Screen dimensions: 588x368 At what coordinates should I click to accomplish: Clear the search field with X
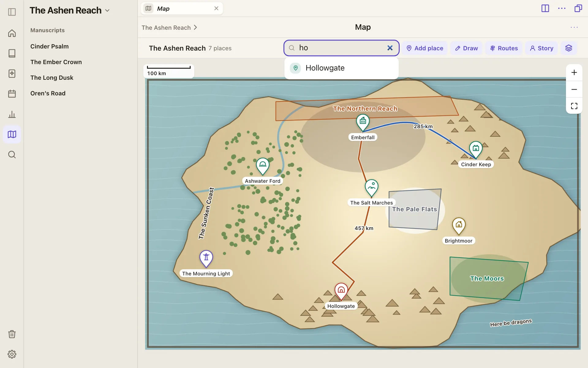(390, 48)
